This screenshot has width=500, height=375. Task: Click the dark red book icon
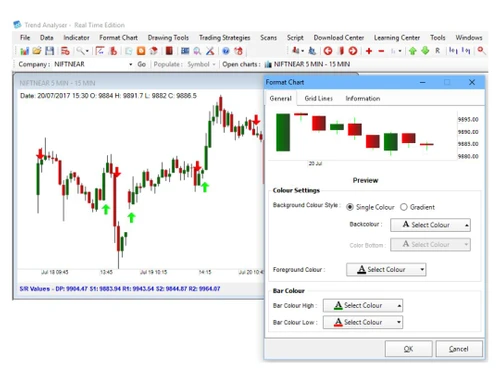pos(169,51)
